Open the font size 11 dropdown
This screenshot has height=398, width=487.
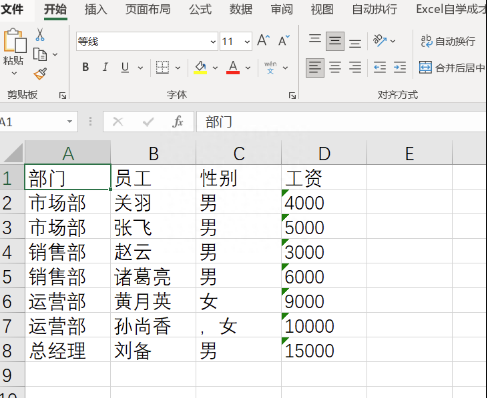[x=247, y=42]
